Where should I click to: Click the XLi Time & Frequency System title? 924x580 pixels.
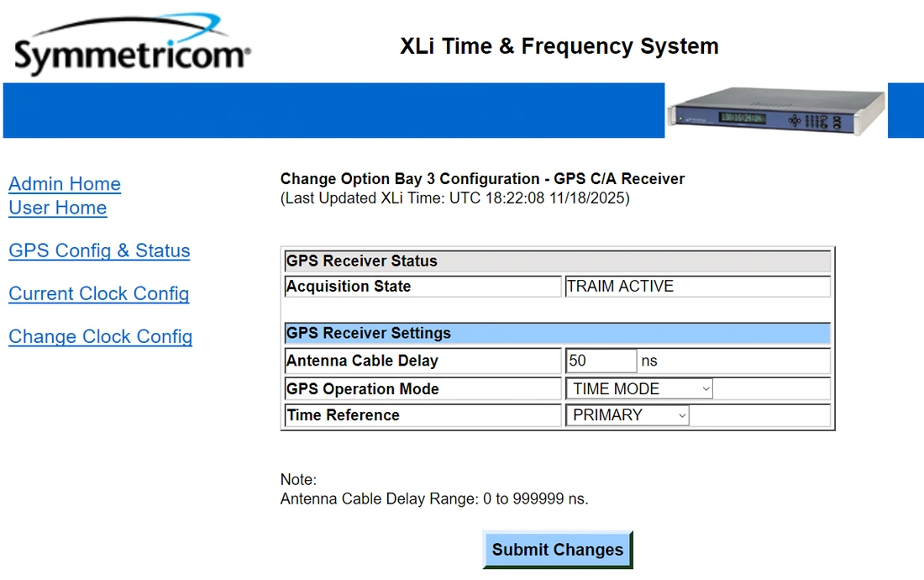pos(559,46)
